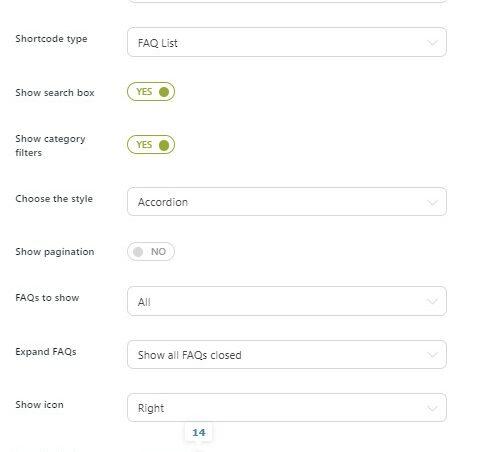Toggle Show search box switch off

pyautogui.click(x=151, y=92)
